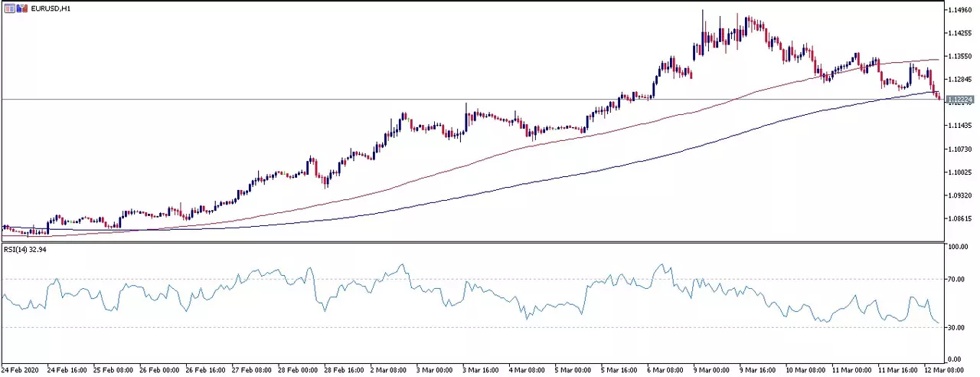Click the 1.10730 price scale label
This screenshot has height=377, width=980.
coord(961,149)
